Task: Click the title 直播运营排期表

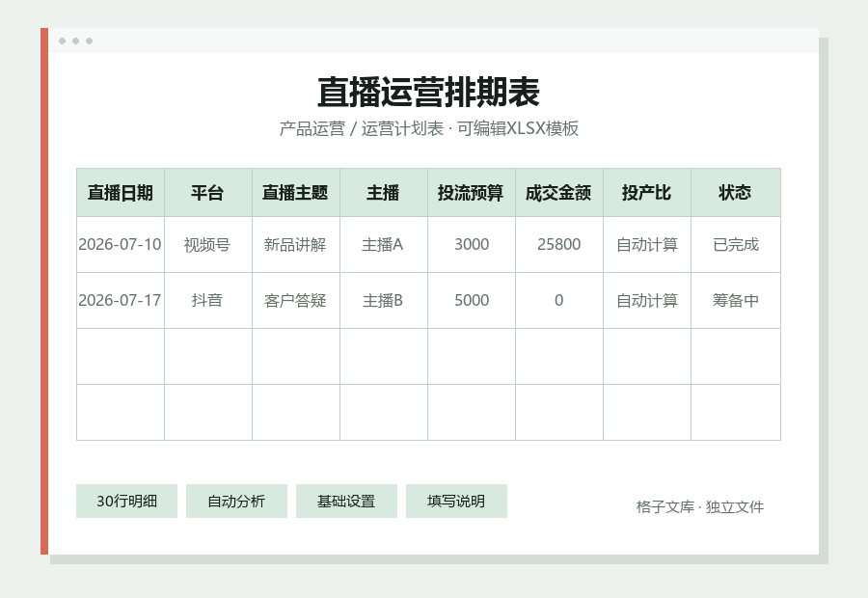Action: [428, 92]
